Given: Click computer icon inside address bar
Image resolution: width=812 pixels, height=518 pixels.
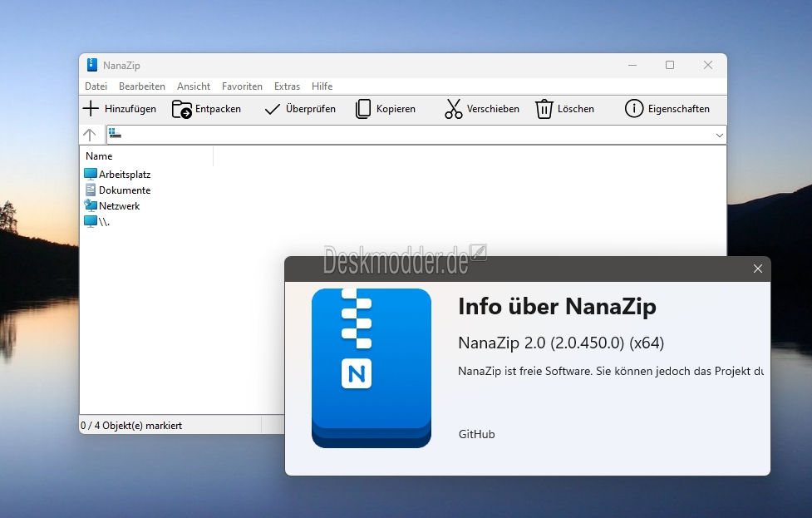Looking at the screenshot, I should pyautogui.click(x=115, y=134).
